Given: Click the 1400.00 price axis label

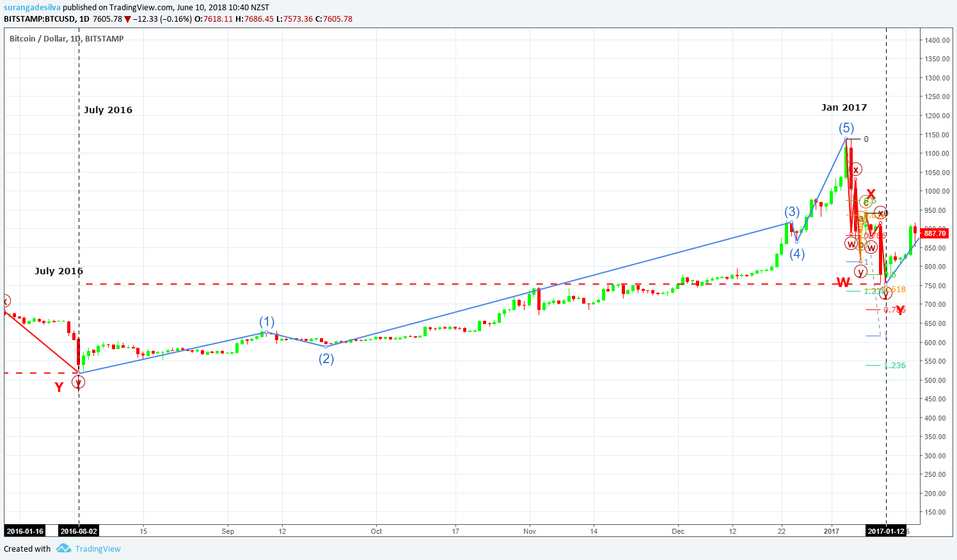Looking at the screenshot, I should click(937, 40).
